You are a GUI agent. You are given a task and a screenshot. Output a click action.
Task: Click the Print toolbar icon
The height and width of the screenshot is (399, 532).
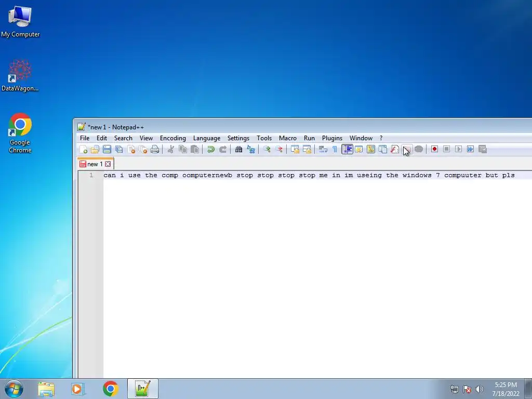[x=155, y=149]
